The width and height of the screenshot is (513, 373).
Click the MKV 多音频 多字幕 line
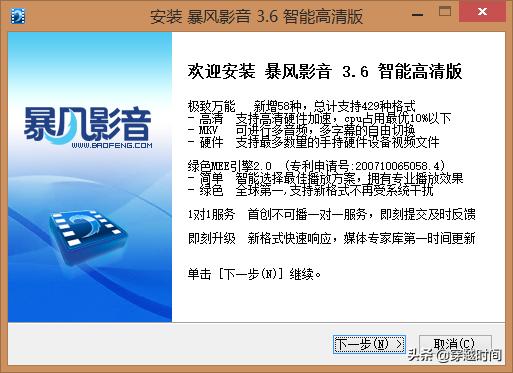click(301, 130)
